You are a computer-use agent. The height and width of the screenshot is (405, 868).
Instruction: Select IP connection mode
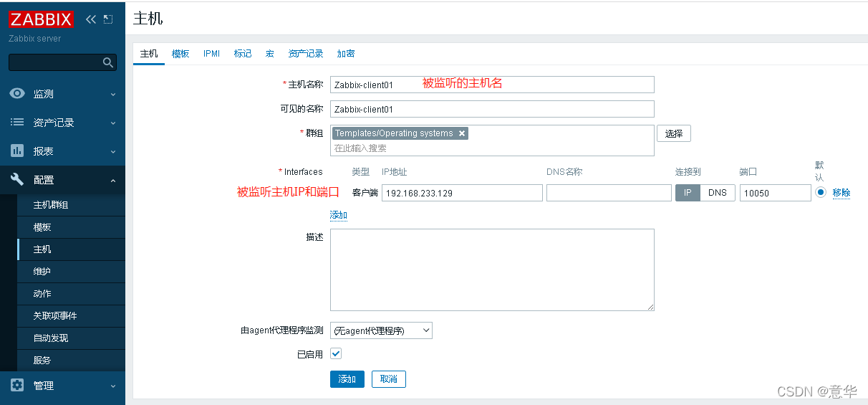pyautogui.click(x=688, y=193)
